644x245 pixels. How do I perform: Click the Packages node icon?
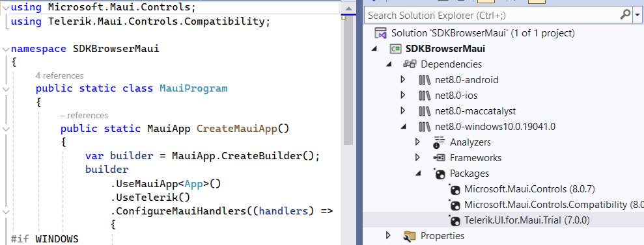pyautogui.click(x=440, y=174)
